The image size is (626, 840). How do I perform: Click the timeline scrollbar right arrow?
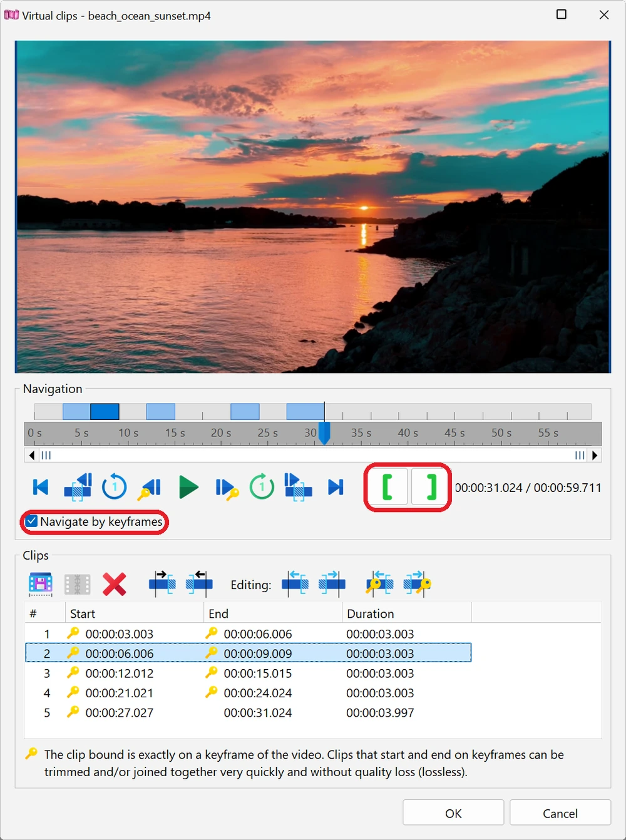click(595, 455)
